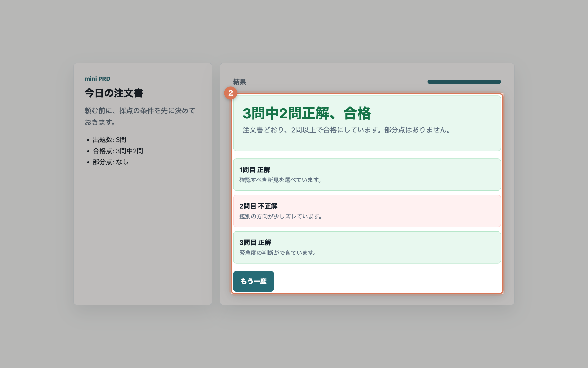
Task: Click the 今日の注文書 title
Action: (x=114, y=93)
